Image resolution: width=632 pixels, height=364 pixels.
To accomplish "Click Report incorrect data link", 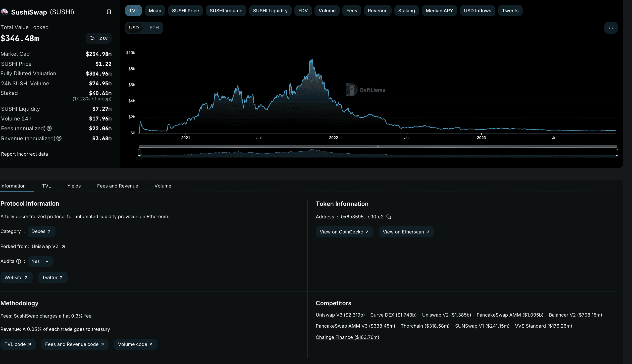I will click(x=24, y=154).
